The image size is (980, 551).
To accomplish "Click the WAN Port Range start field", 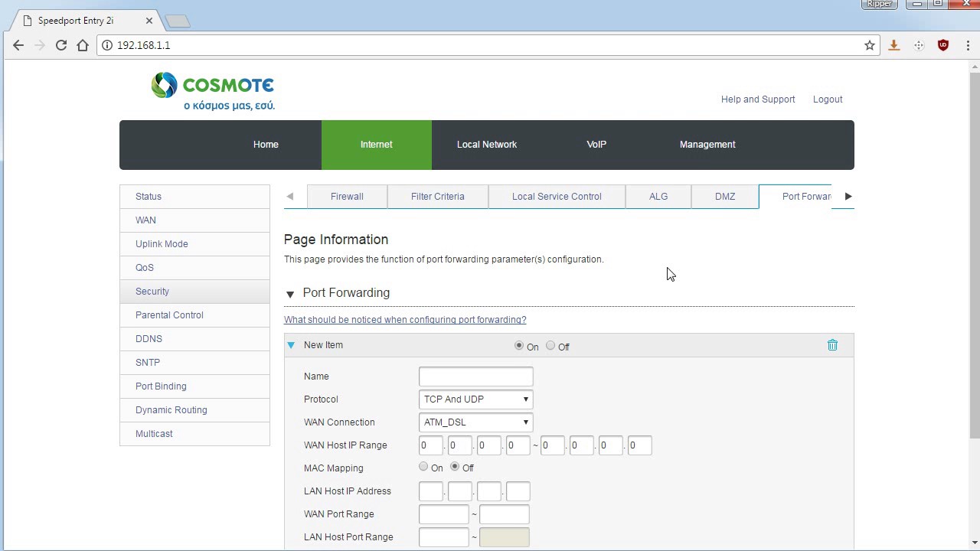I will point(443,514).
